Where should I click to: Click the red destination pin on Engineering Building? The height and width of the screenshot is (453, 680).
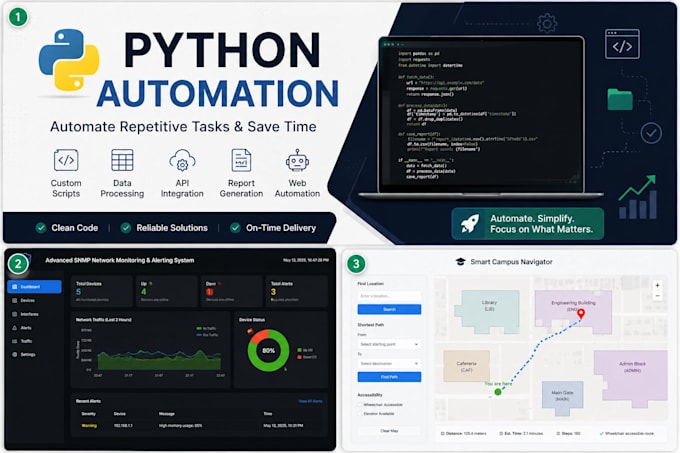pos(581,313)
